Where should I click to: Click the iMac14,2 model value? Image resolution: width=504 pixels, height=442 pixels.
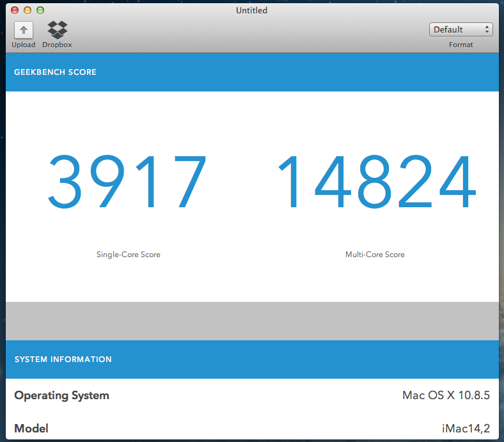pos(466,429)
